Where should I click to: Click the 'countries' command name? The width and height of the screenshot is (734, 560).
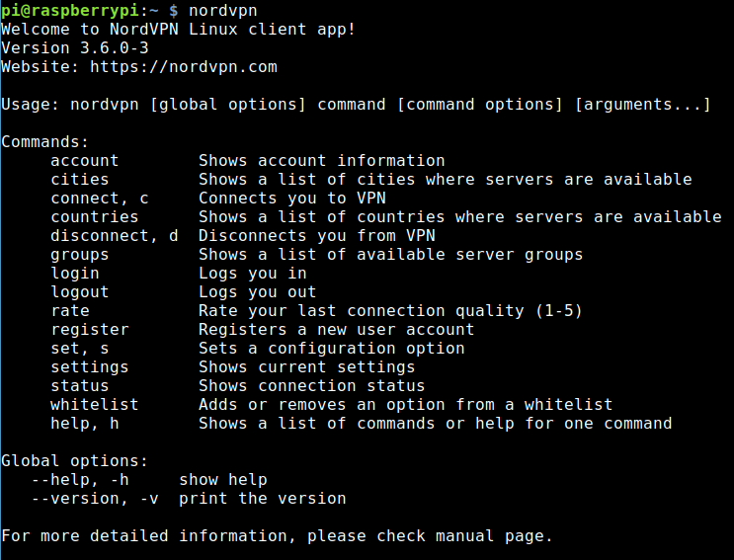pos(95,217)
